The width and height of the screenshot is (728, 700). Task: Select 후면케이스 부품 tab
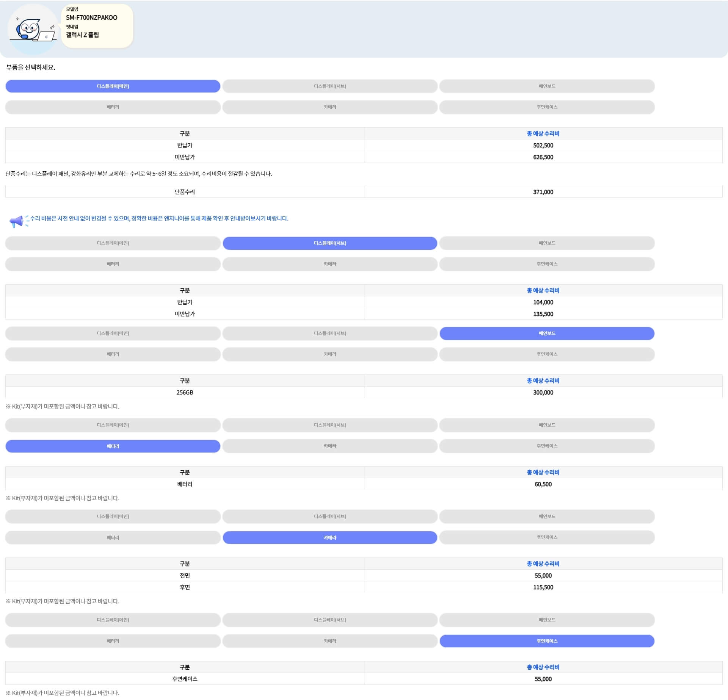tap(545, 641)
